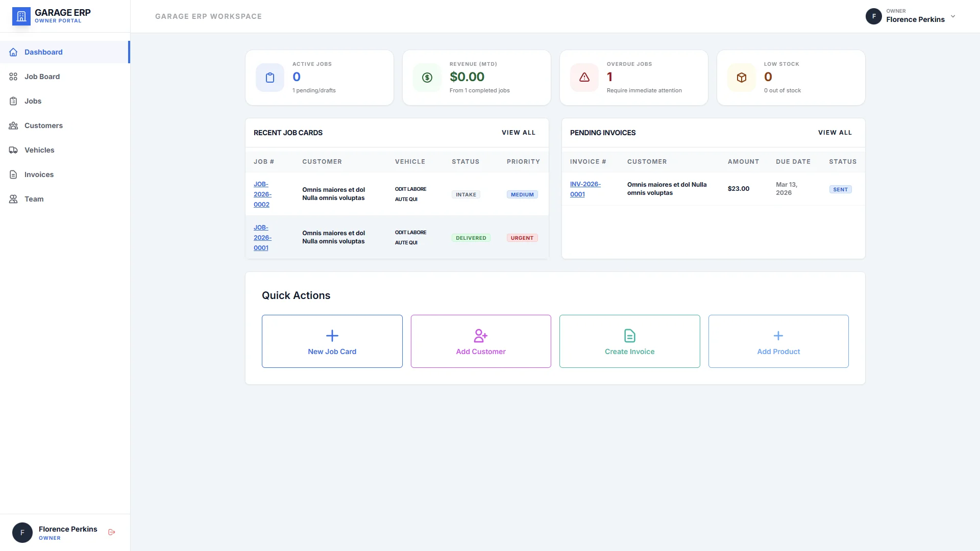This screenshot has height=551, width=980.
Task: Go to Customers in the sidebar
Action: point(65,126)
